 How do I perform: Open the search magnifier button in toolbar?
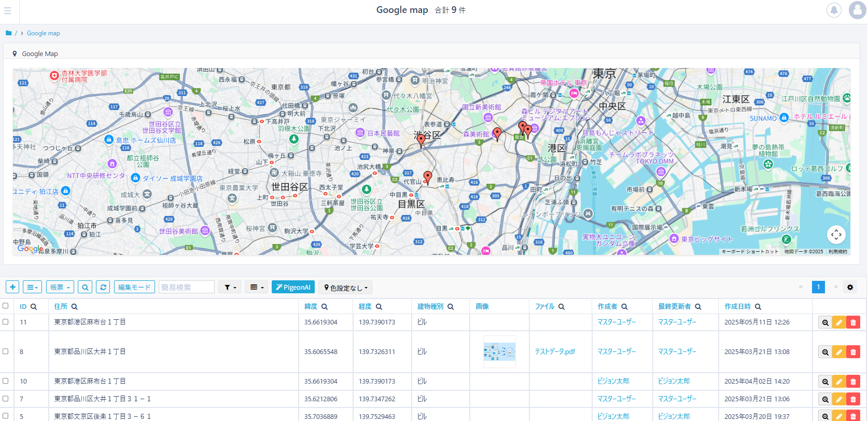[86, 287]
